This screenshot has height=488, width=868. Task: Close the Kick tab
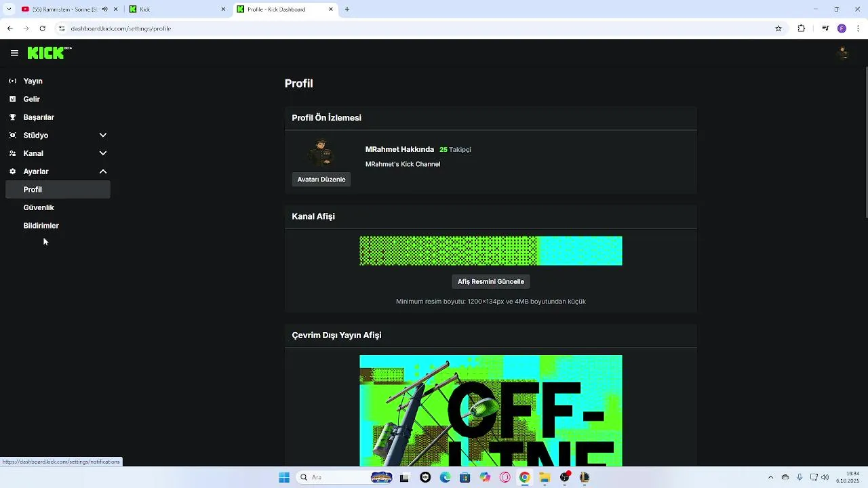223,9
